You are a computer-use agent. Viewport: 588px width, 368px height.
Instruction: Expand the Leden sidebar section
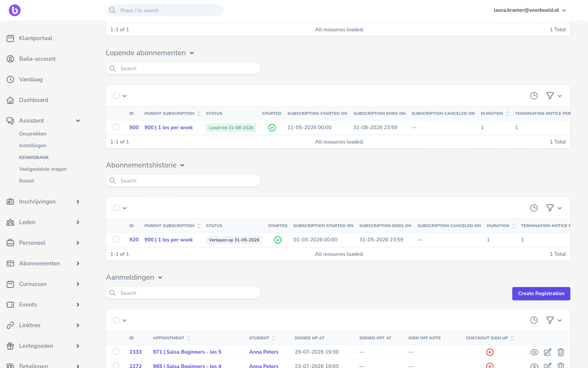click(x=78, y=222)
